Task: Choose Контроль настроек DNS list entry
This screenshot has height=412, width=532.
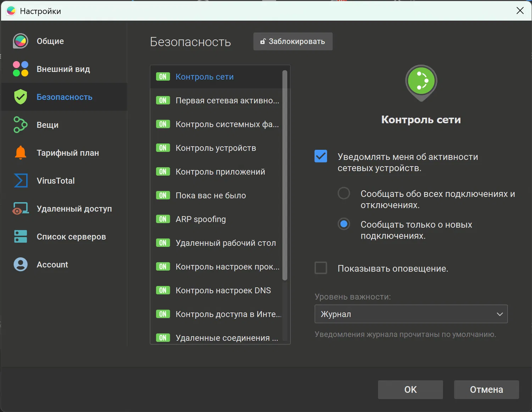Action: click(223, 291)
